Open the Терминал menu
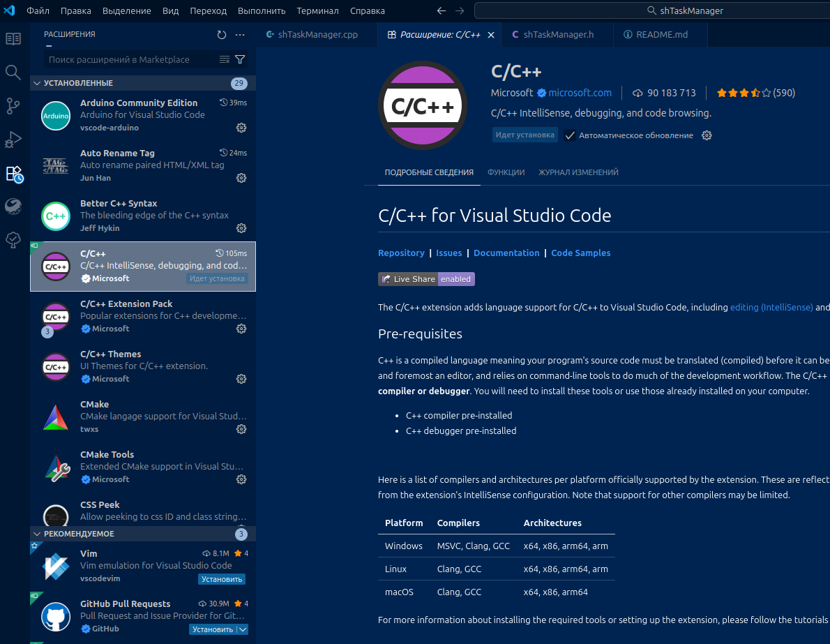The height and width of the screenshot is (644, 830). coord(317,11)
